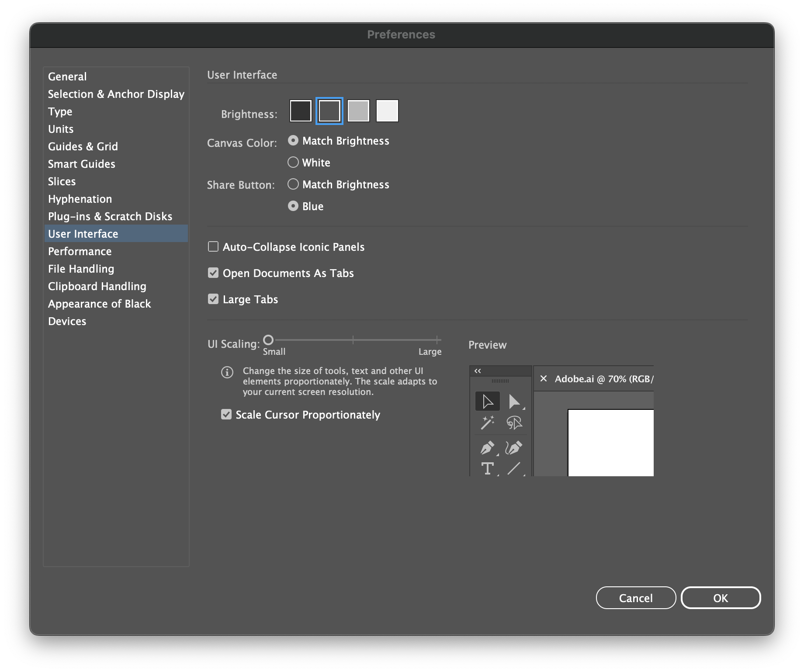Open the Performance preferences section
The image size is (804, 672).
coord(80,251)
